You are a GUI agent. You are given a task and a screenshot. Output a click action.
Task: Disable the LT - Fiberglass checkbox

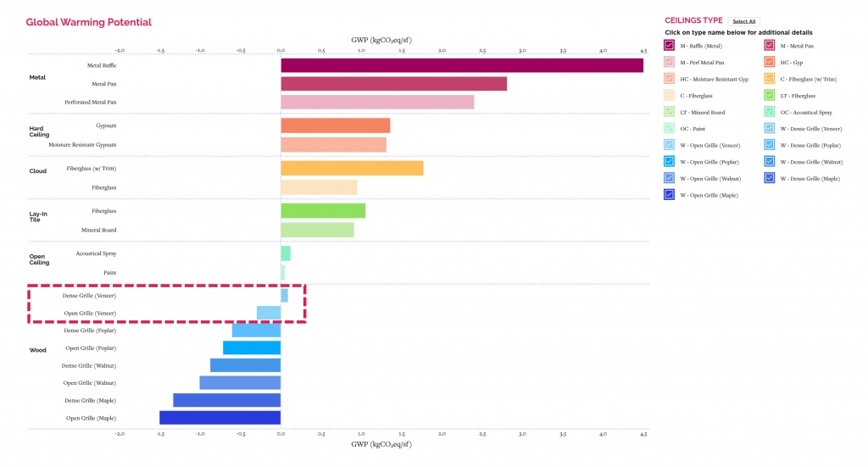pos(770,95)
